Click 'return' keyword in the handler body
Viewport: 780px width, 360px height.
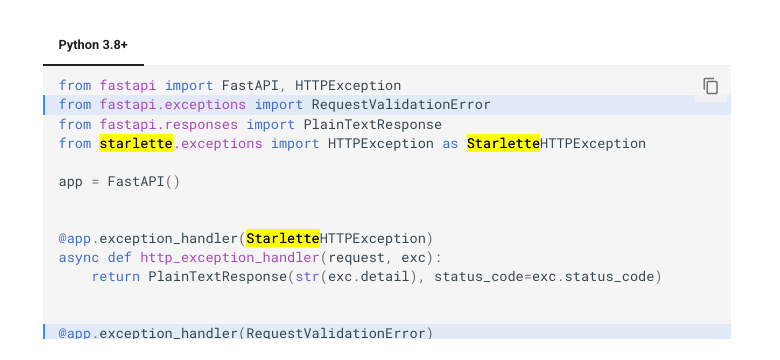[115, 276]
